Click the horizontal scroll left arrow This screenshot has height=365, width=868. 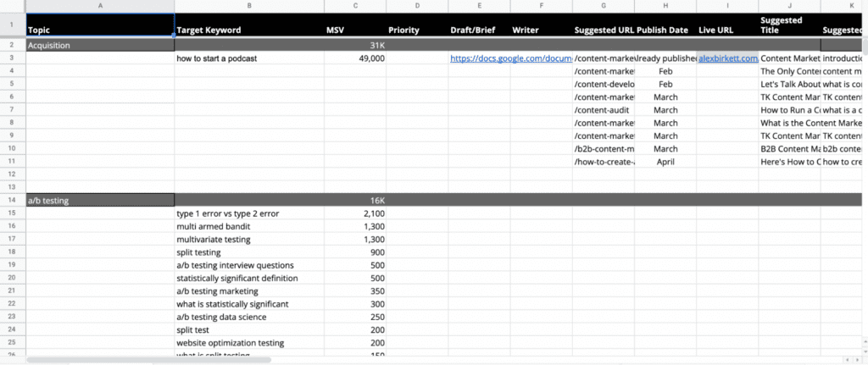pos(846,360)
